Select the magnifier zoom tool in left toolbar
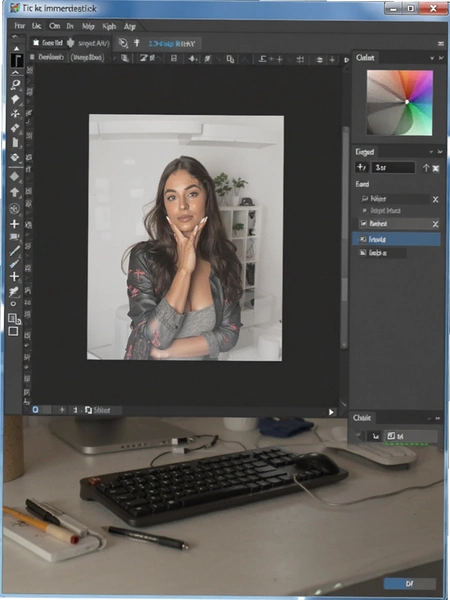The width and height of the screenshot is (450, 600). coord(15,85)
